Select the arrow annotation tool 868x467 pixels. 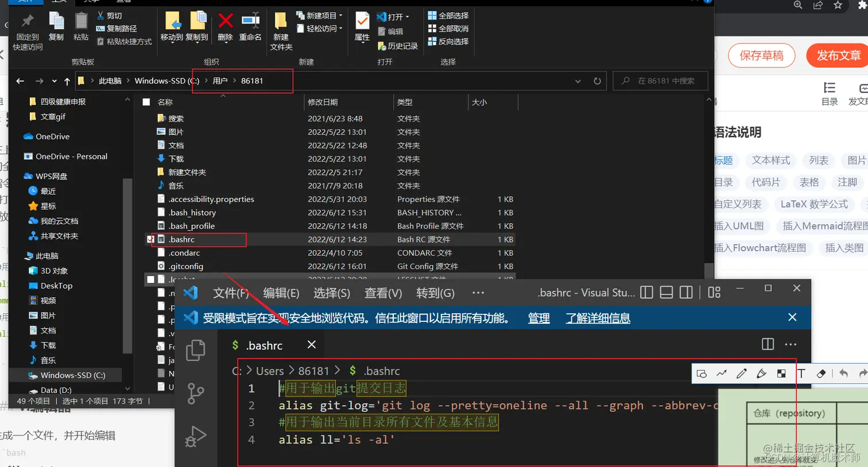721,373
